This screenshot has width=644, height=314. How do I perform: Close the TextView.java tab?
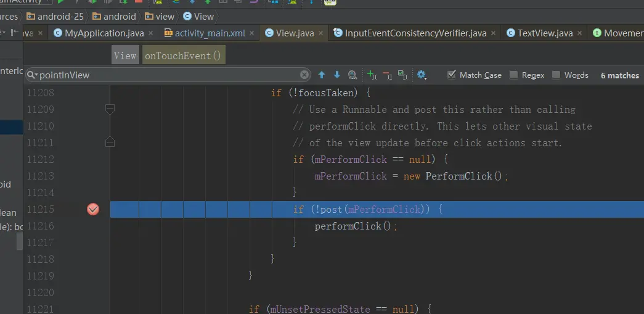[x=579, y=33]
